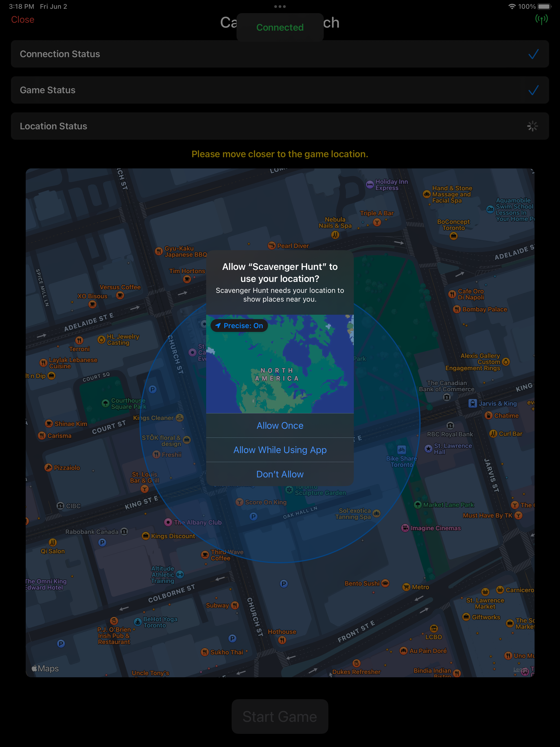Tap the North America precise location map
The image size is (560, 747).
(x=280, y=364)
